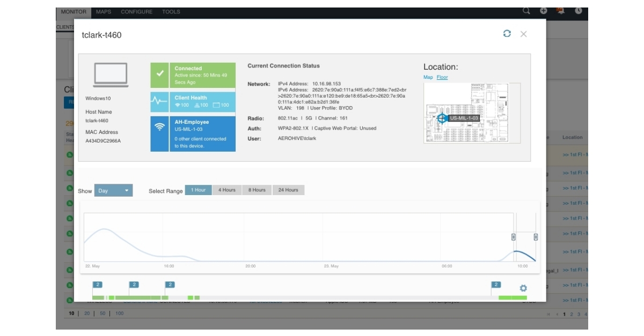Click the Floor link under Location

pyautogui.click(x=442, y=77)
